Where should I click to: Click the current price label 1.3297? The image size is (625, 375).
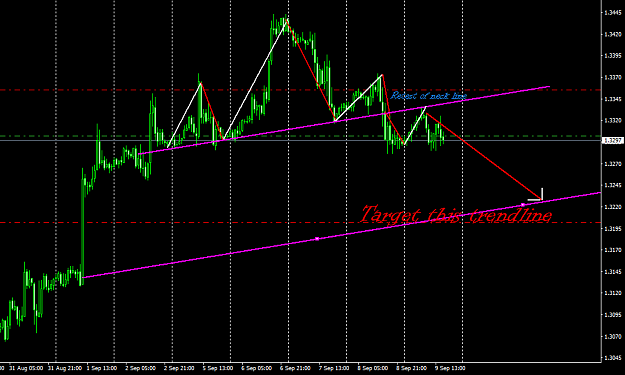click(612, 141)
